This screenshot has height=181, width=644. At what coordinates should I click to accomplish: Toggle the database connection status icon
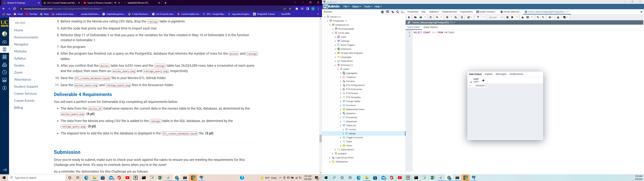[409, 22]
